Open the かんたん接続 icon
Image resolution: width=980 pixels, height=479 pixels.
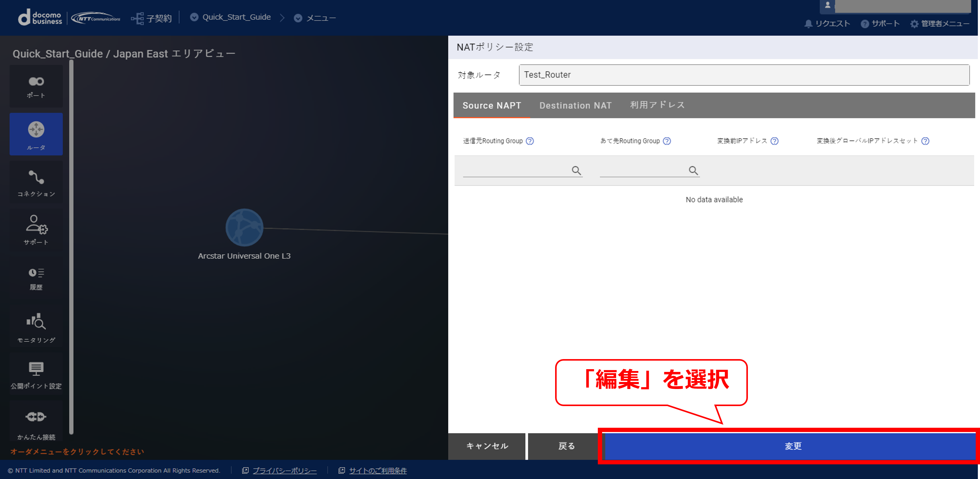click(x=36, y=421)
